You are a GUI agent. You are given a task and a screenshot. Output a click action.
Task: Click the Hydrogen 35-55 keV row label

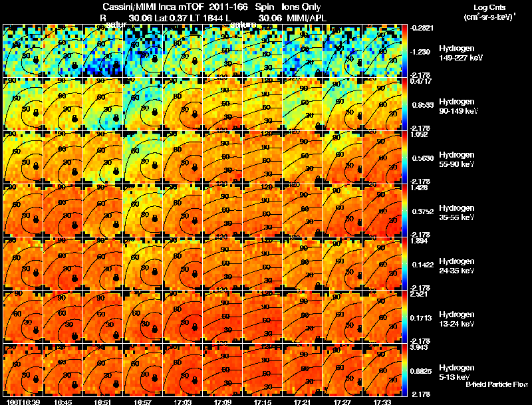[x=457, y=213]
